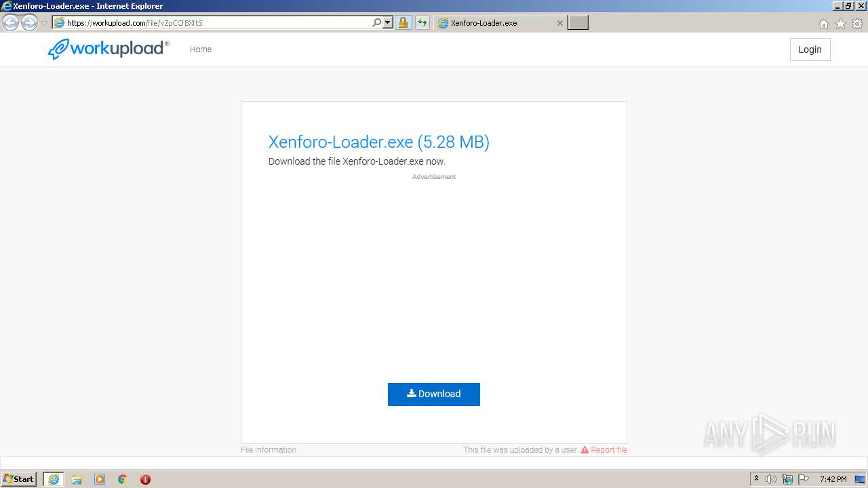Image resolution: width=868 pixels, height=488 pixels.
Task: Show hidden tray icons arrow
Action: [x=757, y=479]
